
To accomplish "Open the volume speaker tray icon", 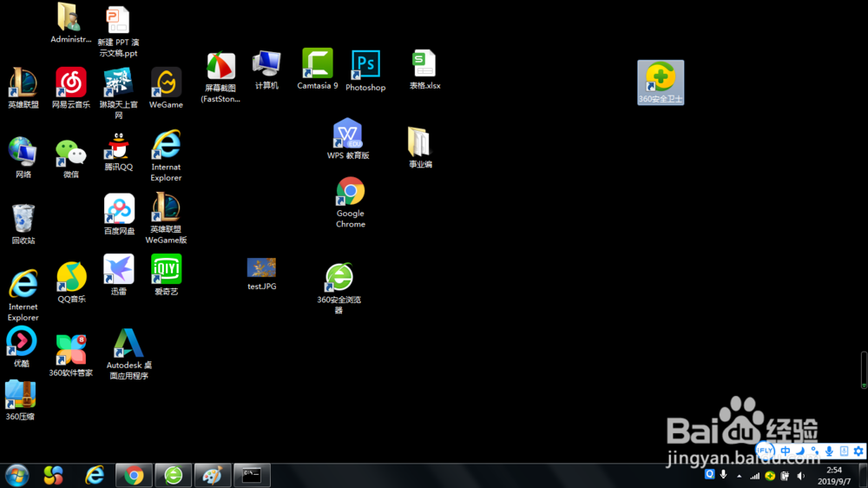I will pos(800,476).
